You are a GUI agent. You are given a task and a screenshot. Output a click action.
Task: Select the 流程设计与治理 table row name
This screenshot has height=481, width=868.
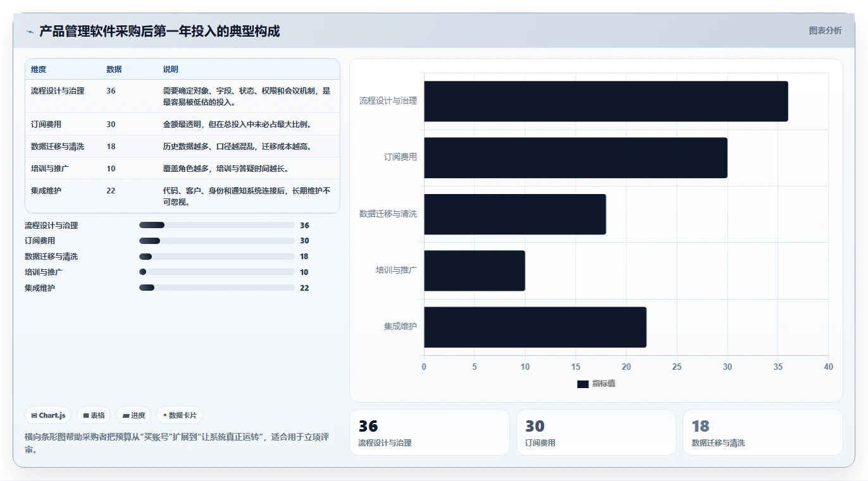(x=58, y=91)
